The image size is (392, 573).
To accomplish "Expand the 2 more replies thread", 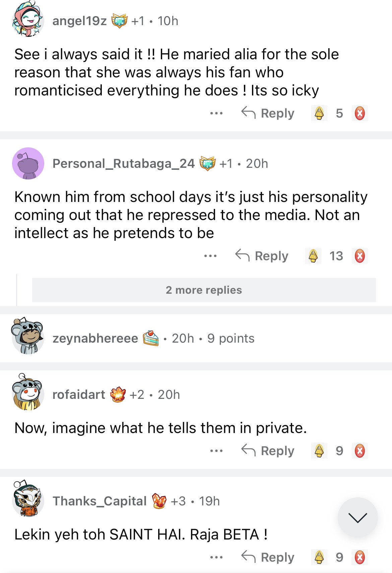I will 204,290.
